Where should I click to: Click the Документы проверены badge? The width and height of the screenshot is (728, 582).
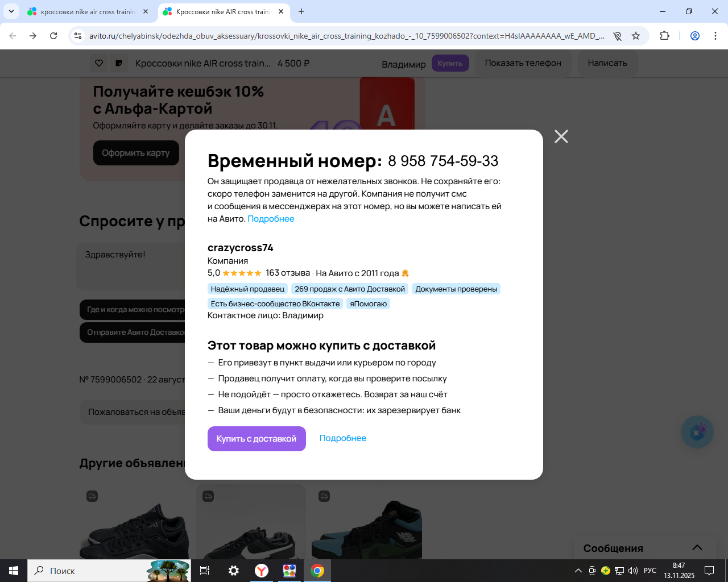(x=456, y=289)
